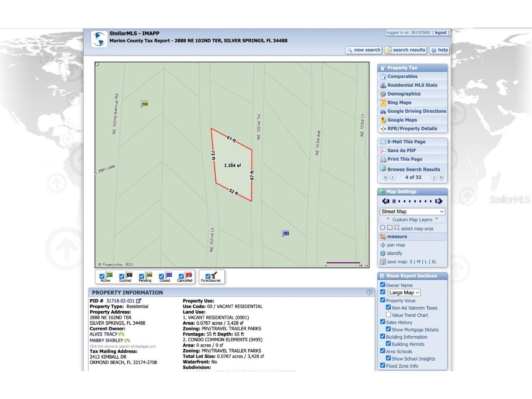532x399 pixels.
Task: Open external link icon beside PID number
Action: (x=139, y=301)
